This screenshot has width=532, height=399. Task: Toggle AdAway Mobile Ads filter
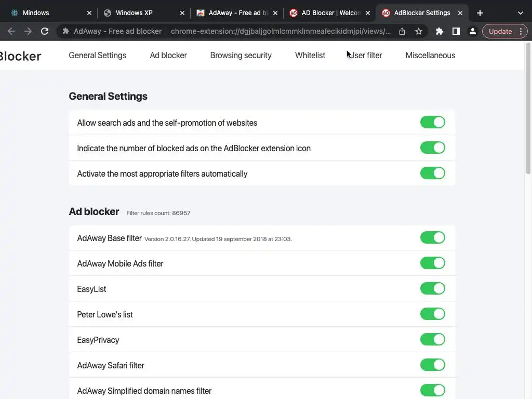(432, 263)
